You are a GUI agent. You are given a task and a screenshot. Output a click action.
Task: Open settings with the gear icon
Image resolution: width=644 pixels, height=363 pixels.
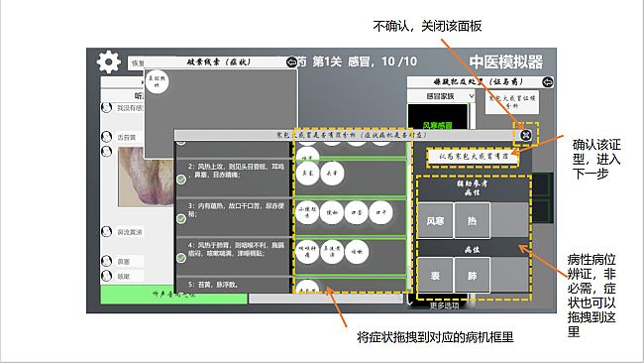pyautogui.click(x=108, y=62)
